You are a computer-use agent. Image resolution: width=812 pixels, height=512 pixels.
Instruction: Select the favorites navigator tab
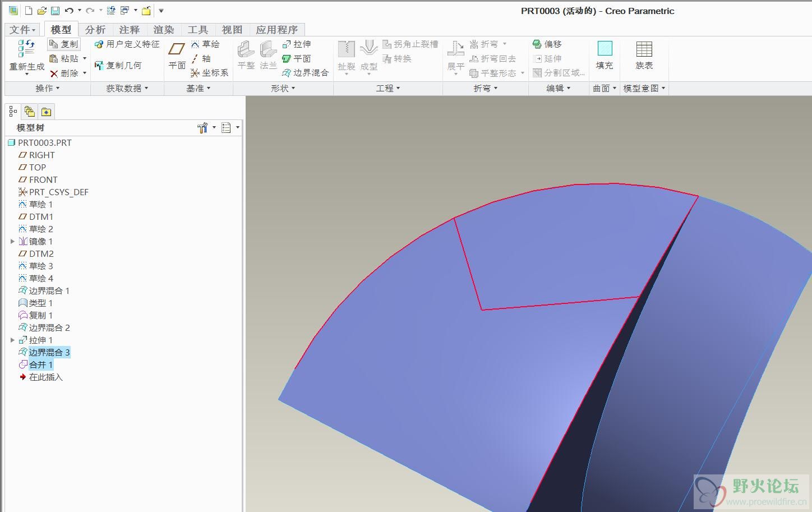[46, 112]
